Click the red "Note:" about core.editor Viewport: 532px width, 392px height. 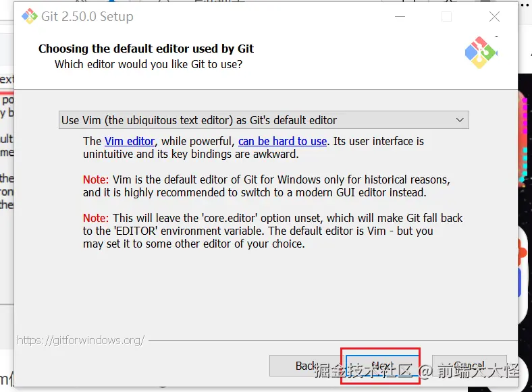(95, 218)
